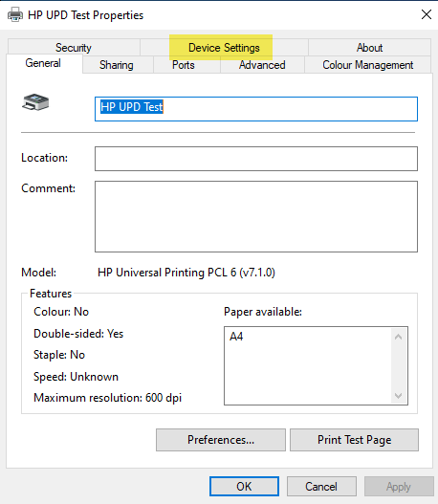
Task: Click the 'Speed: Unknown' feature text
Action: pyautogui.click(x=76, y=377)
